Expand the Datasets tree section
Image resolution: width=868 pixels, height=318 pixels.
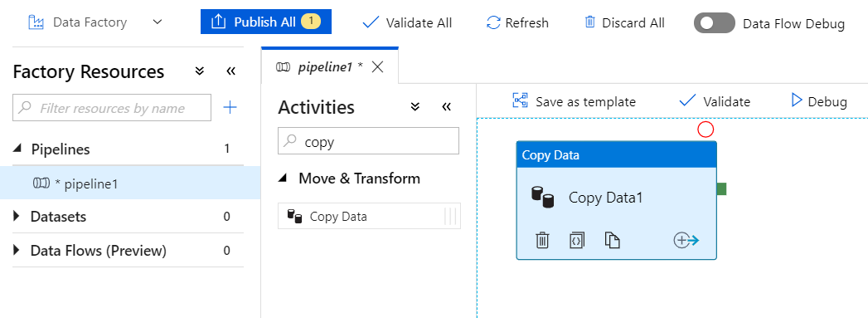click(x=17, y=216)
